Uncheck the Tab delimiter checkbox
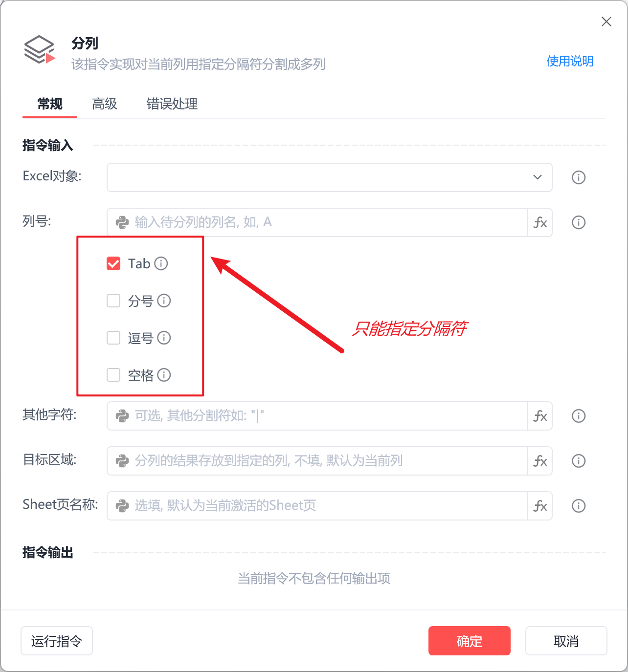 click(x=113, y=263)
